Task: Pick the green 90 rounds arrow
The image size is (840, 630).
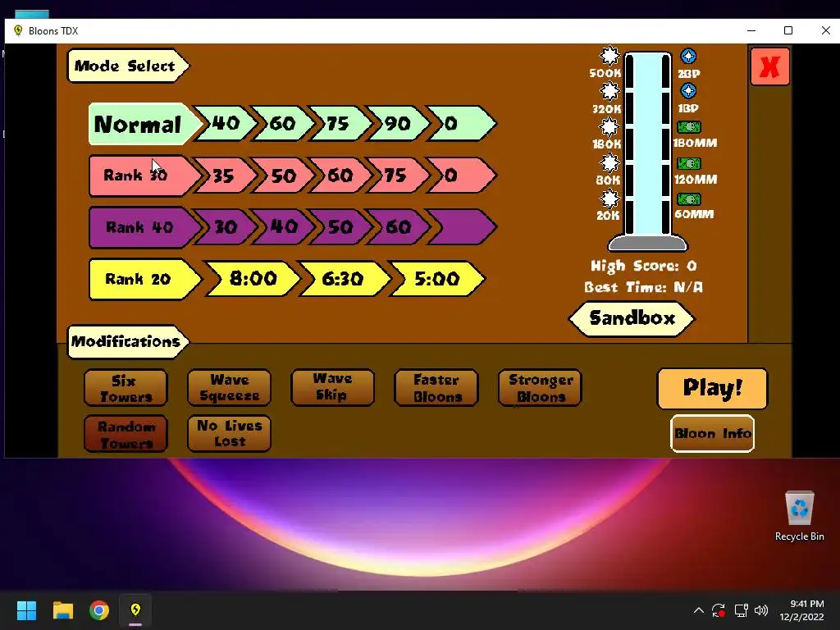Action: click(398, 124)
